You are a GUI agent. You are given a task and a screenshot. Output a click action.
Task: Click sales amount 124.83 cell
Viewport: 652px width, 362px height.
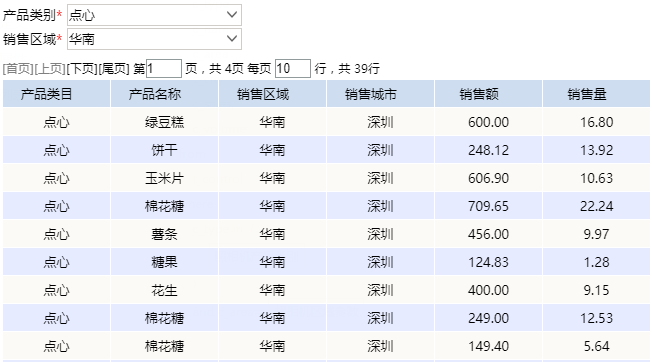pos(488,262)
